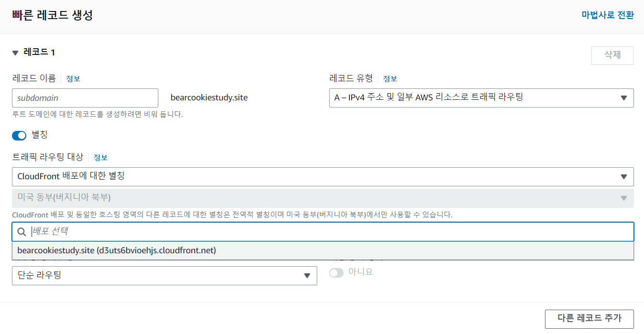Click the bearcookiestudy.site domain suffix label

point(209,98)
